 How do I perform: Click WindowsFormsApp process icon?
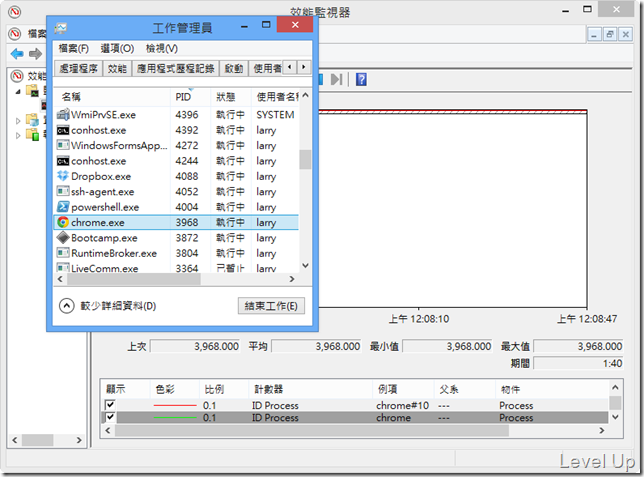[x=62, y=145]
